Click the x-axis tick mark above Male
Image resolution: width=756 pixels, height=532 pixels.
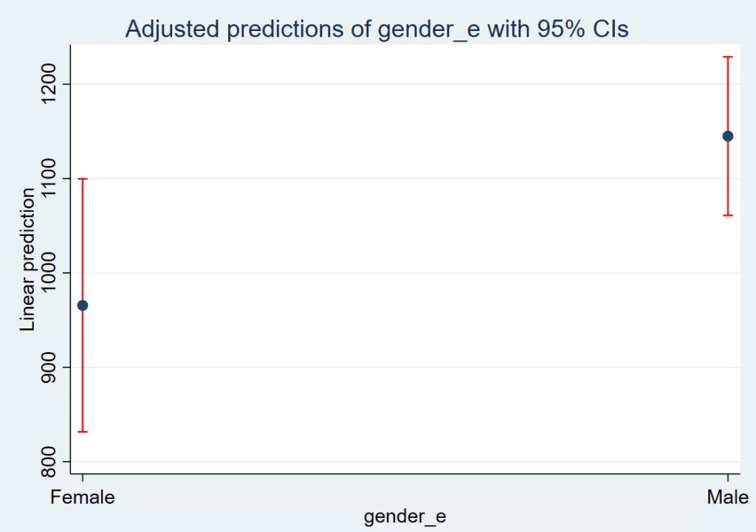coord(728,477)
